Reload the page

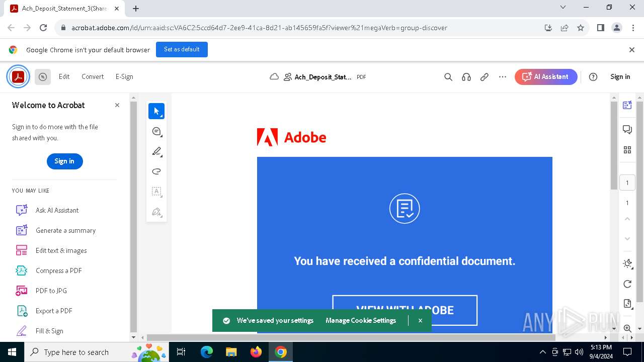pyautogui.click(x=43, y=28)
